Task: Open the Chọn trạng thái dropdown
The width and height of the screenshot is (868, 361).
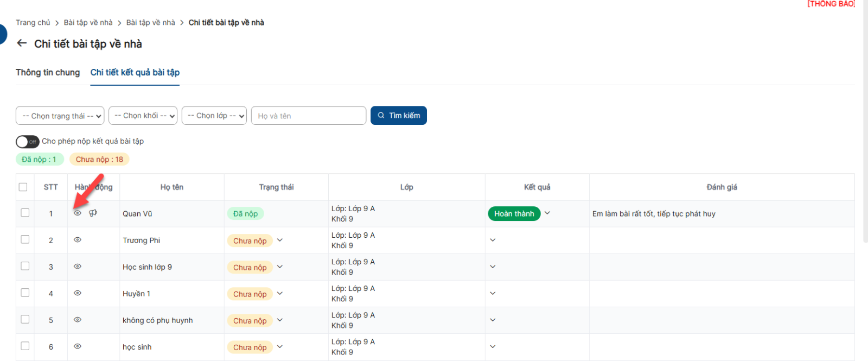Action: pos(60,116)
